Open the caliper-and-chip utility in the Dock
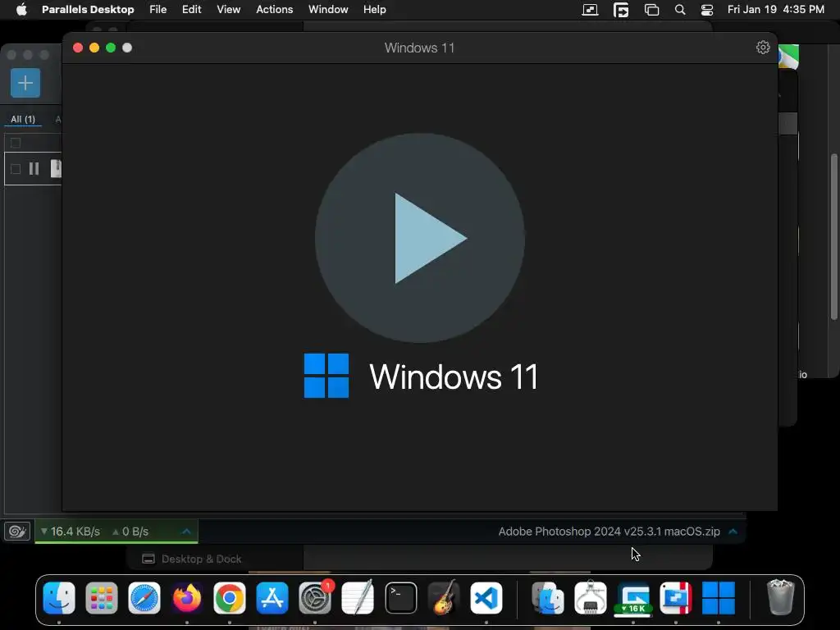Image resolution: width=840 pixels, height=630 pixels. tap(591, 598)
